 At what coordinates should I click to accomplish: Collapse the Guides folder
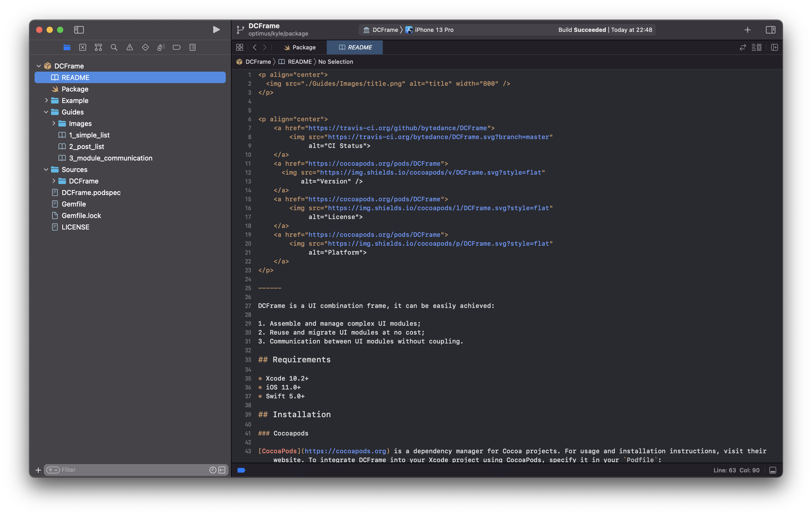click(x=46, y=112)
